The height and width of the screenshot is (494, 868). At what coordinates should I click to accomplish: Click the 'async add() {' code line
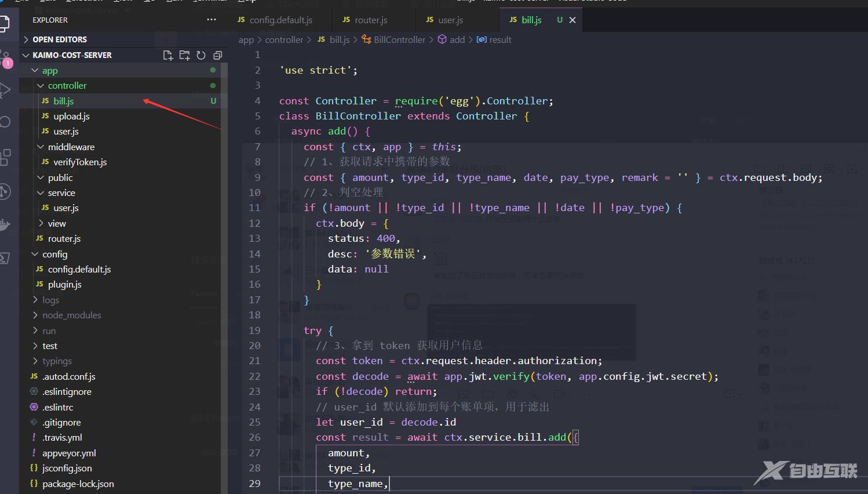coord(330,131)
